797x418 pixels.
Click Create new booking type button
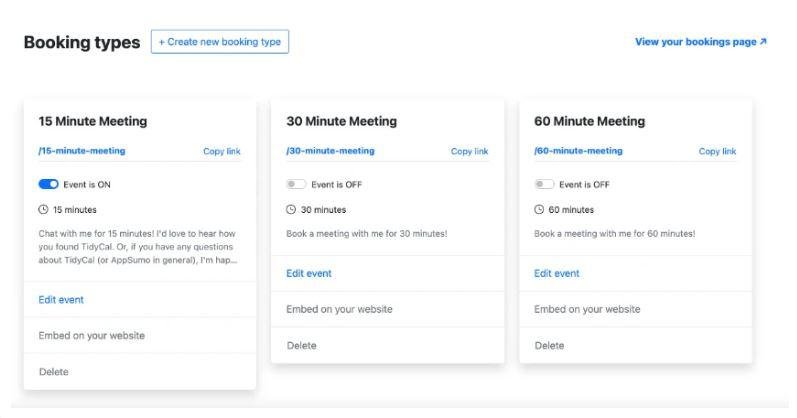click(220, 42)
